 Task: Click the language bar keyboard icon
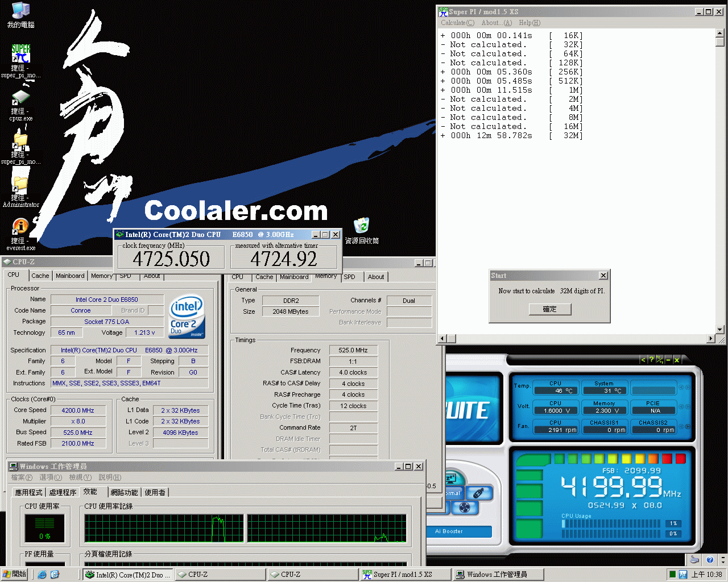click(x=694, y=560)
